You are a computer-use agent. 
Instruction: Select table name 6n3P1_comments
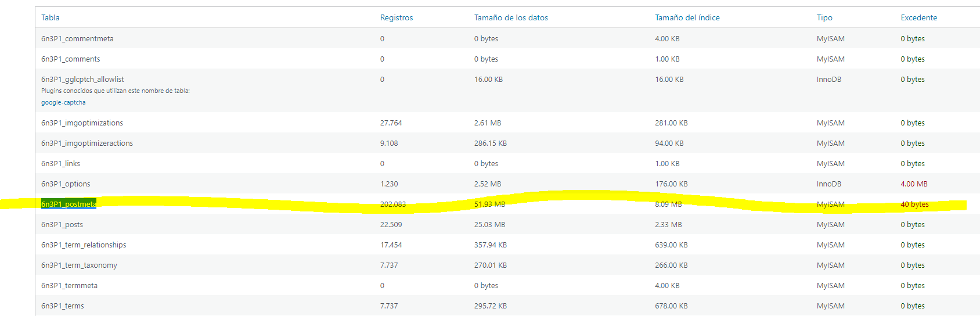70,59
